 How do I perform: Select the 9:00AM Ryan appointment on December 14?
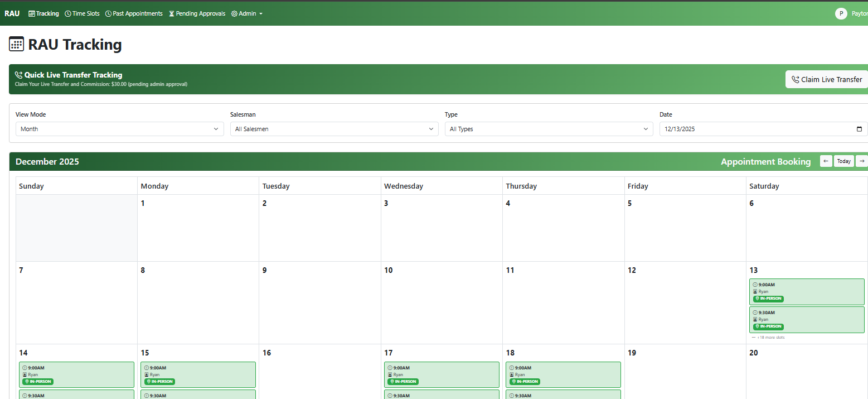coord(76,374)
